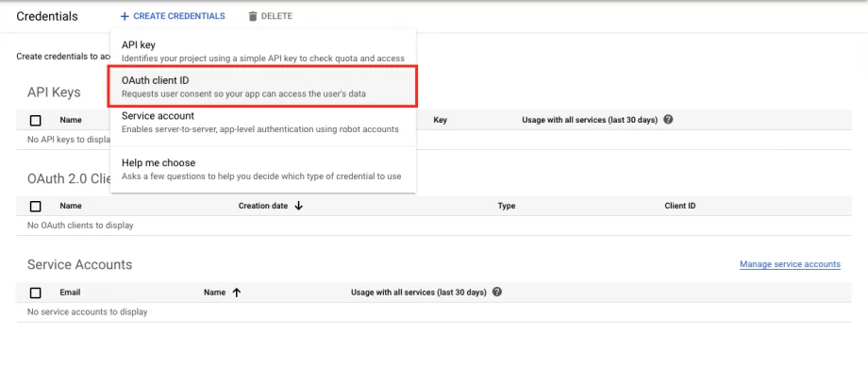The height and width of the screenshot is (385, 868).
Task: Select the OAuth client ID option
Action: click(263, 87)
